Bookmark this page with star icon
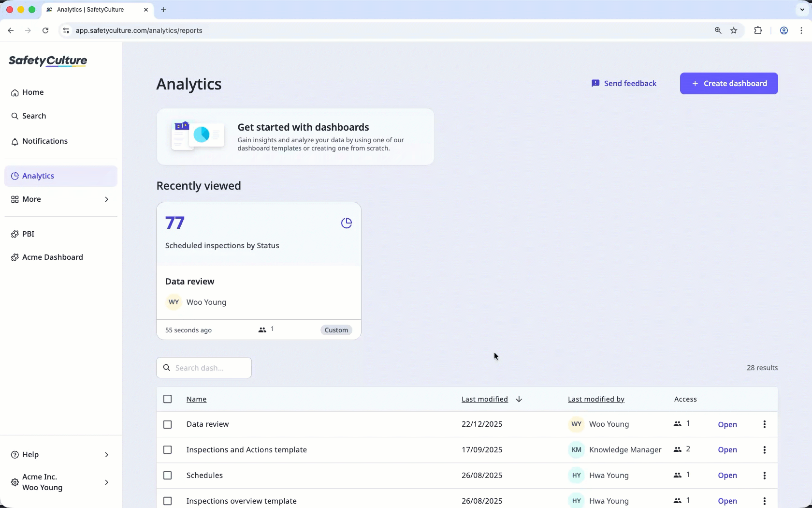812x508 pixels. tap(734, 30)
